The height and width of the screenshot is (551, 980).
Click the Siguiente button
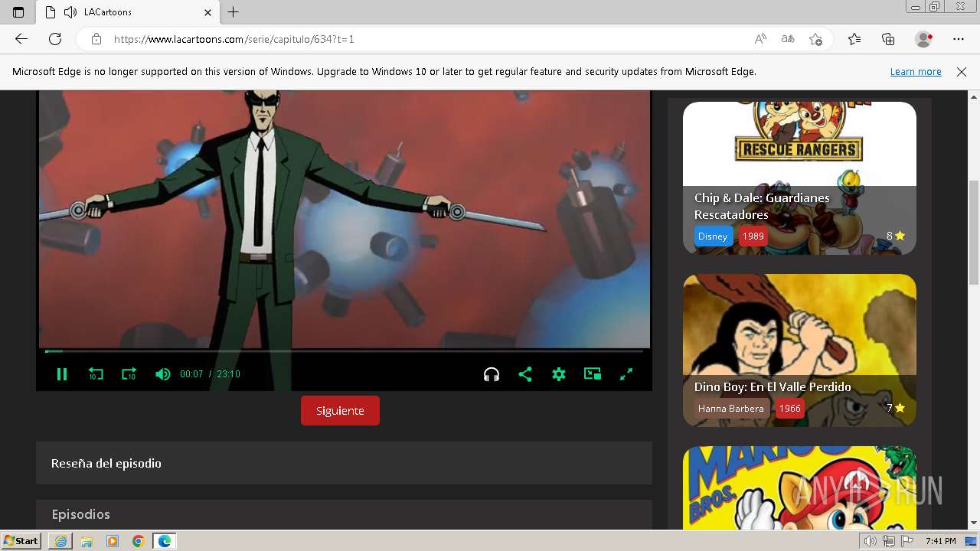(x=340, y=410)
